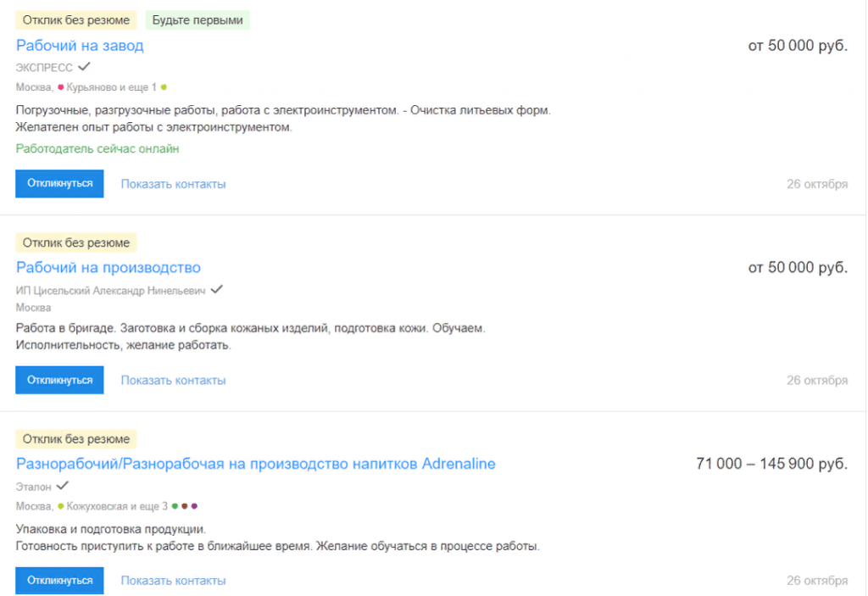The image size is (868, 596).
Task: Show contacts for Эталон vacancy
Action: (x=173, y=581)
